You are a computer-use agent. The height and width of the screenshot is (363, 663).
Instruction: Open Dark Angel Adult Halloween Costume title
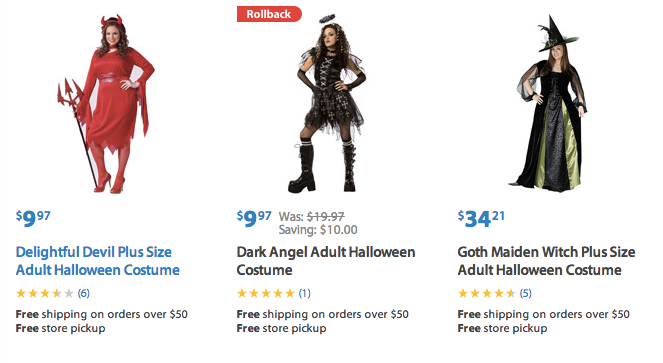[x=326, y=261]
